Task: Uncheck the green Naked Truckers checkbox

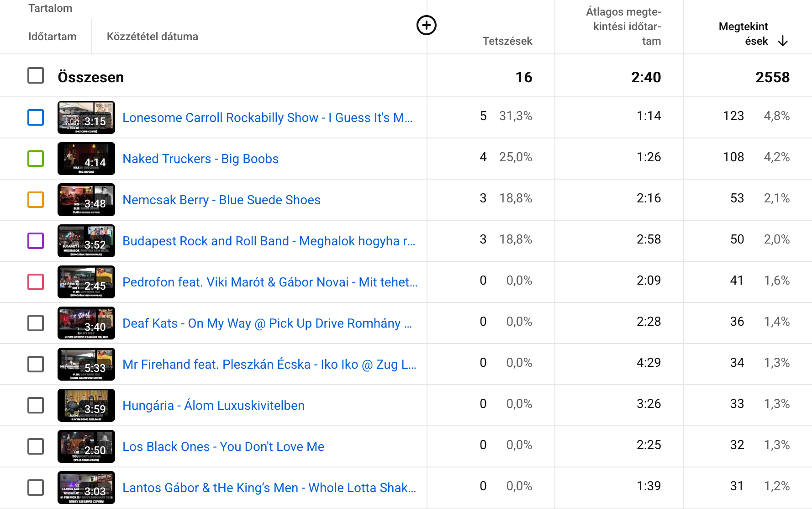Action: click(x=36, y=159)
